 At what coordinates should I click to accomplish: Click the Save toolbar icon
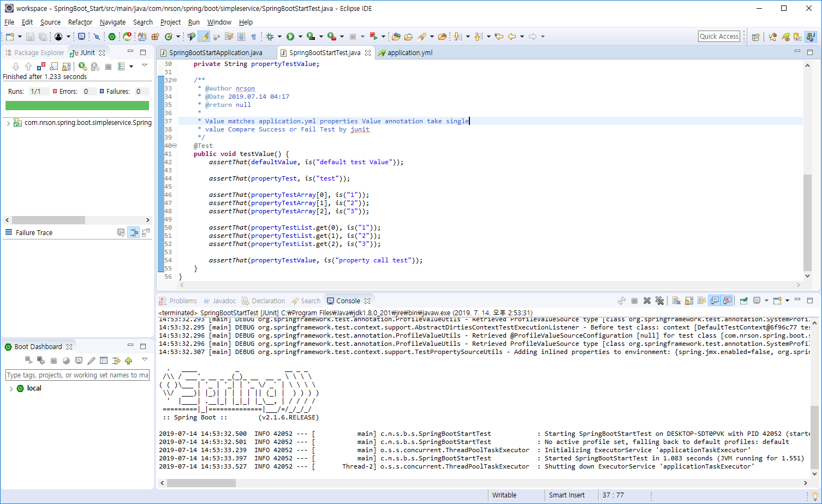[x=30, y=37]
